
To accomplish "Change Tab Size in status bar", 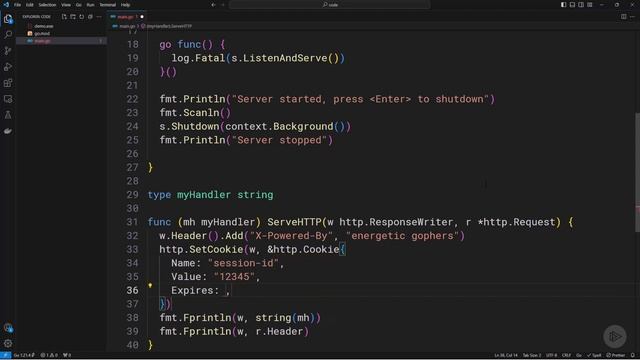I will point(532,355).
